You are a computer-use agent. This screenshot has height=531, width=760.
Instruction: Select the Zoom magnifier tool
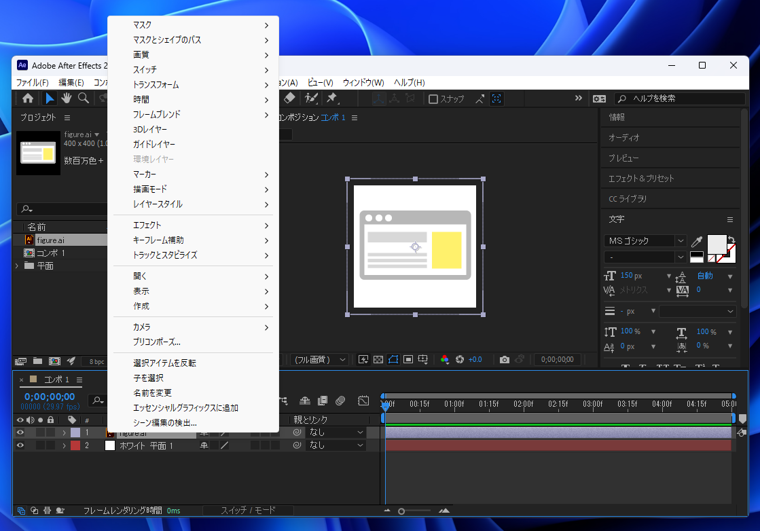coord(83,98)
